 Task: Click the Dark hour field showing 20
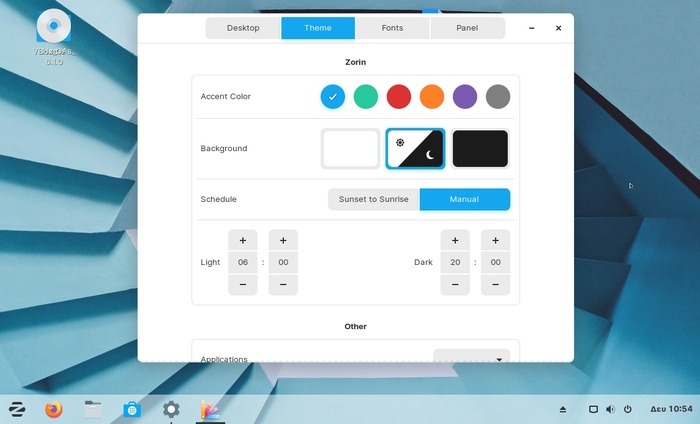tap(455, 262)
